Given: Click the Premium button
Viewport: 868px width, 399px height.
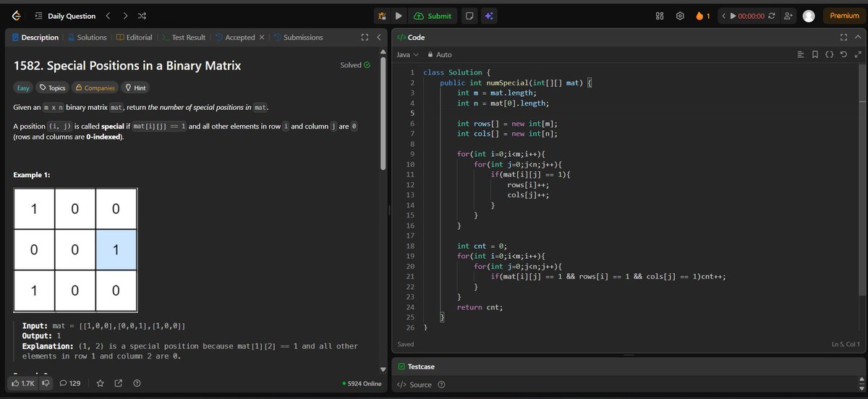Looking at the screenshot, I should click(x=844, y=16).
